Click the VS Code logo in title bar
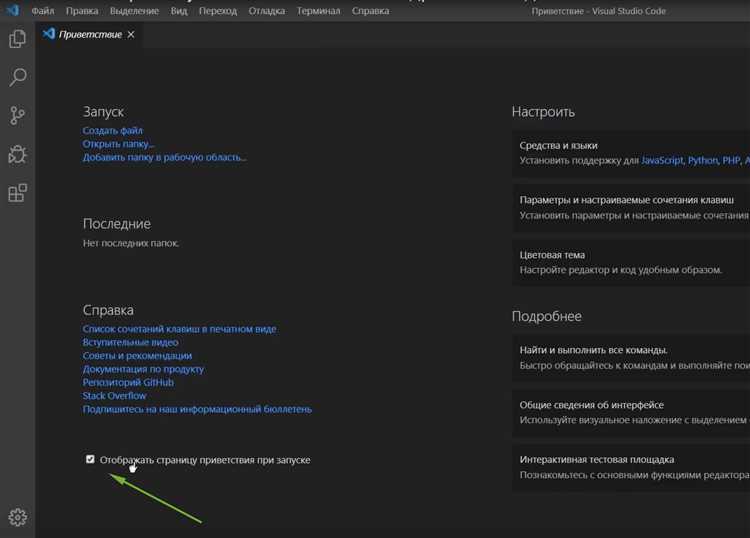The width and height of the screenshot is (750, 538). tap(12, 10)
